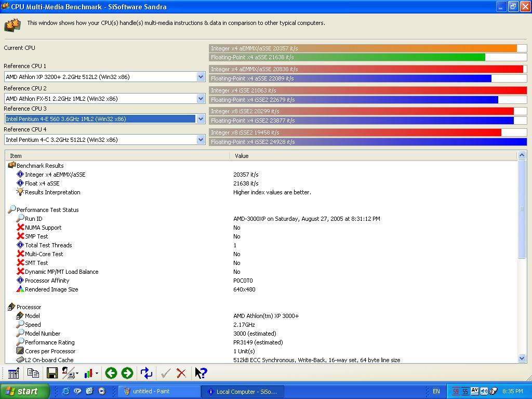Click the Start button

click(24, 391)
